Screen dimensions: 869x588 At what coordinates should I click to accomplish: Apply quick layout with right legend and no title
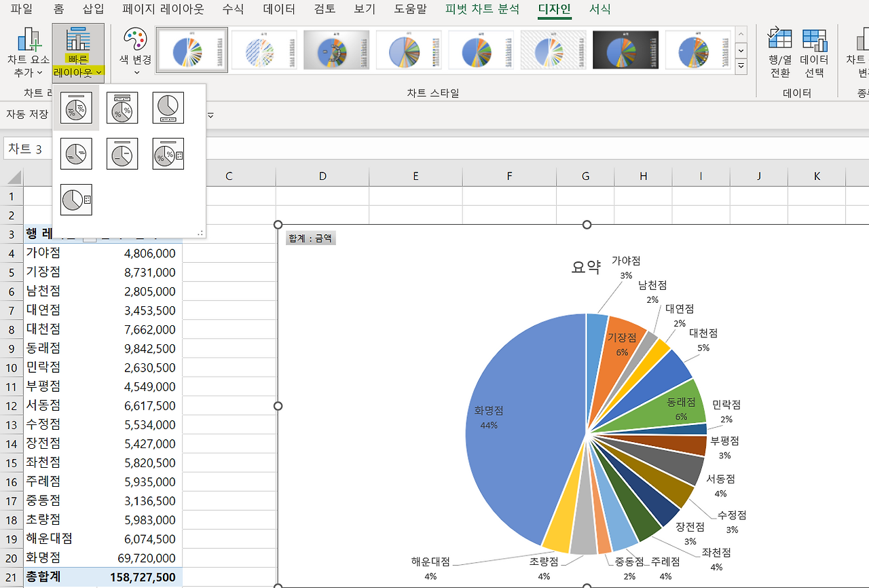coord(76,200)
